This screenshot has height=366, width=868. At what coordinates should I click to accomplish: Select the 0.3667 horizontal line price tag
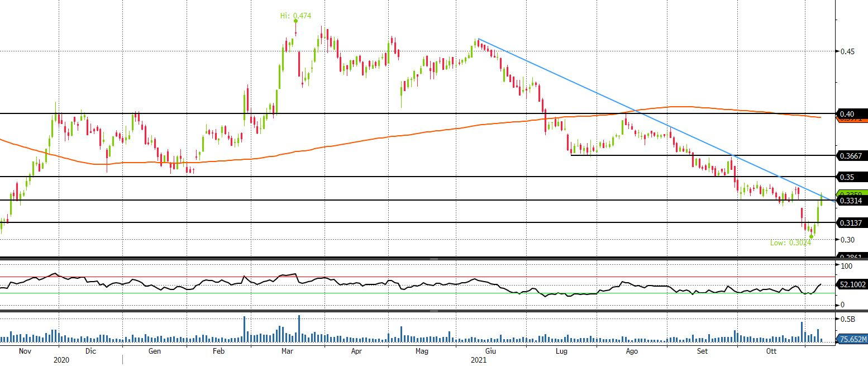pos(852,156)
